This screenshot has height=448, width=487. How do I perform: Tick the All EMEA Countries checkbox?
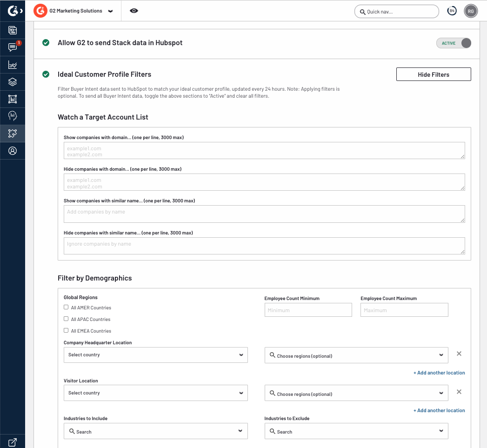66,331
